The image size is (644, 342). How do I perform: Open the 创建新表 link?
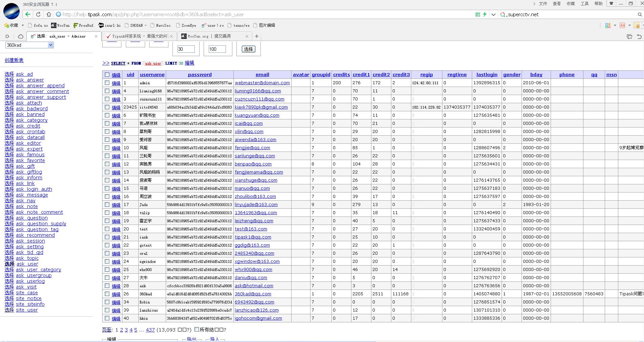14,60
